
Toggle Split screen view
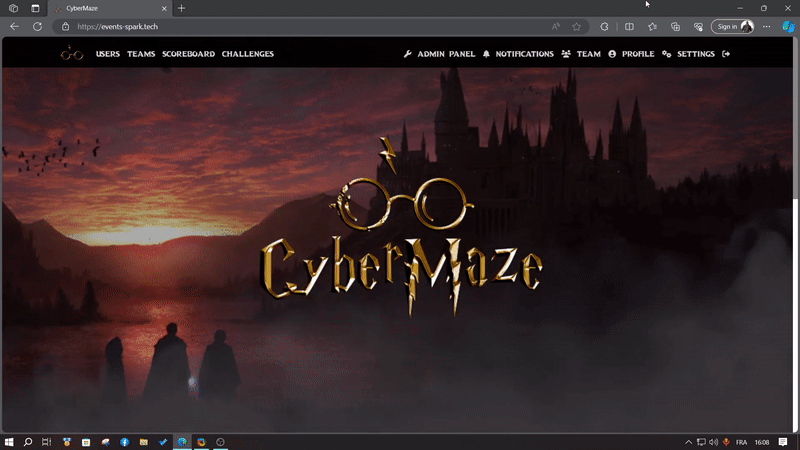pyautogui.click(x=630, y=27)
